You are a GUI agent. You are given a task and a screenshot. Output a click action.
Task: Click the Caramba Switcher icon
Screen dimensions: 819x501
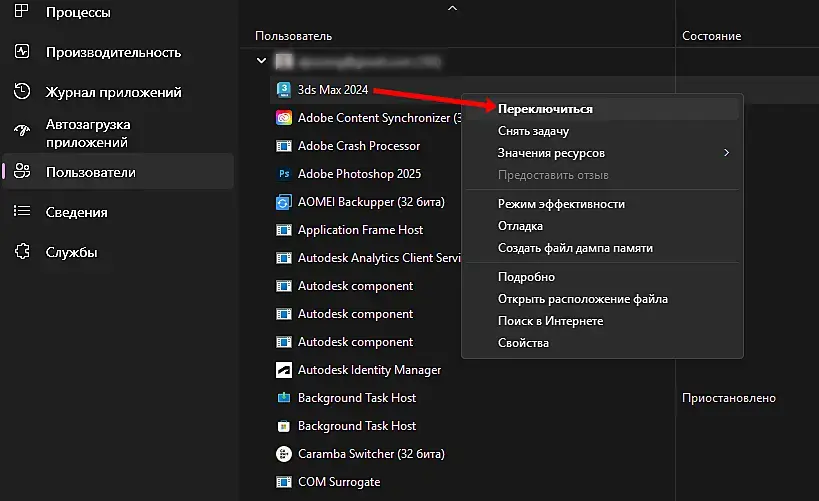pos(283,454)
